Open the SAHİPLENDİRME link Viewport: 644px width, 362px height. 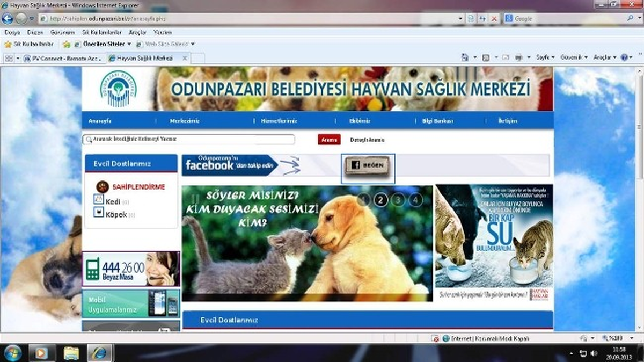point(138,187)
